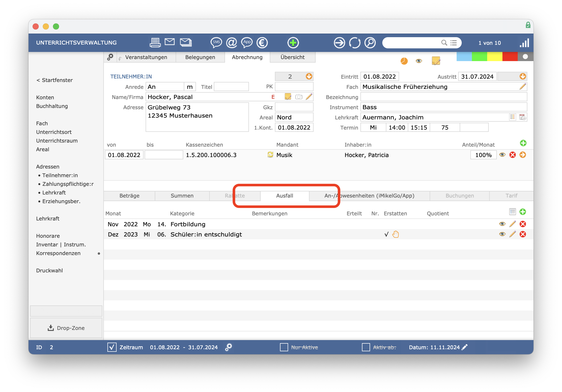562x392 pixels.
Task: Delete the Fortbildung Ausfall entry
Action: [523, 224]
